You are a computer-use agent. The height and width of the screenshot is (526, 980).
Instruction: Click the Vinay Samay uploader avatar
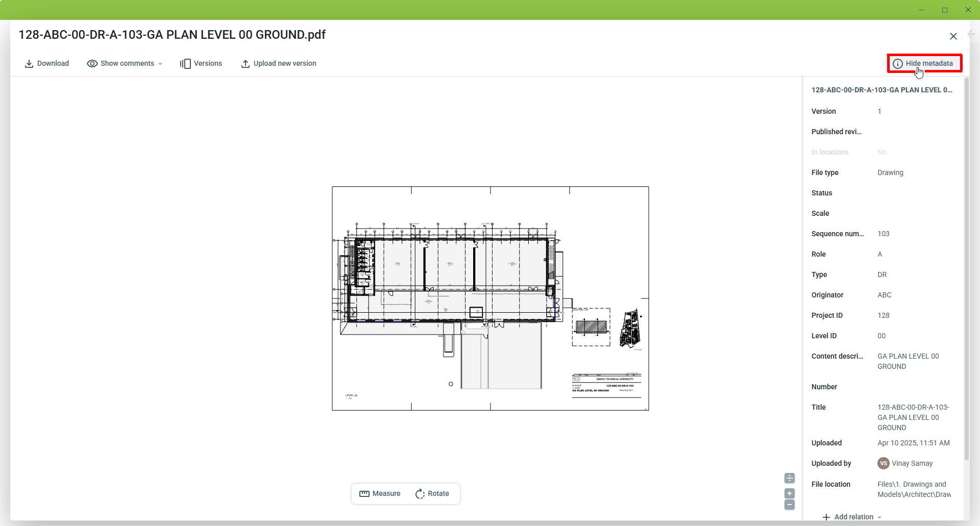(883, 463)
